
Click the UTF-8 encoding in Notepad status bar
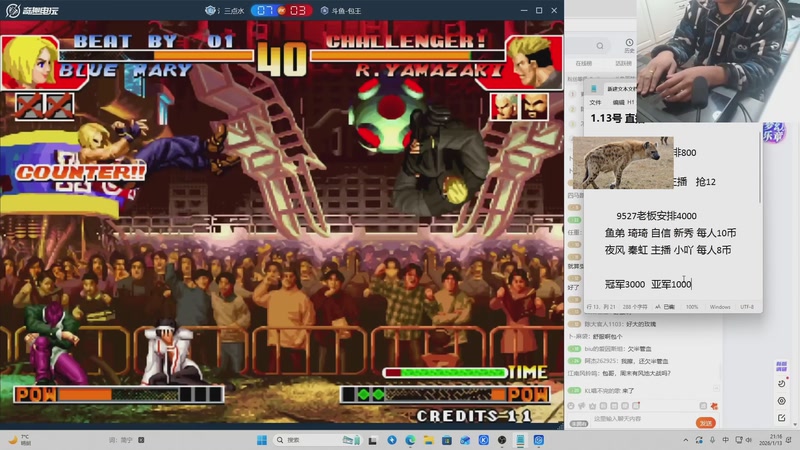click(x=747, y=307)
